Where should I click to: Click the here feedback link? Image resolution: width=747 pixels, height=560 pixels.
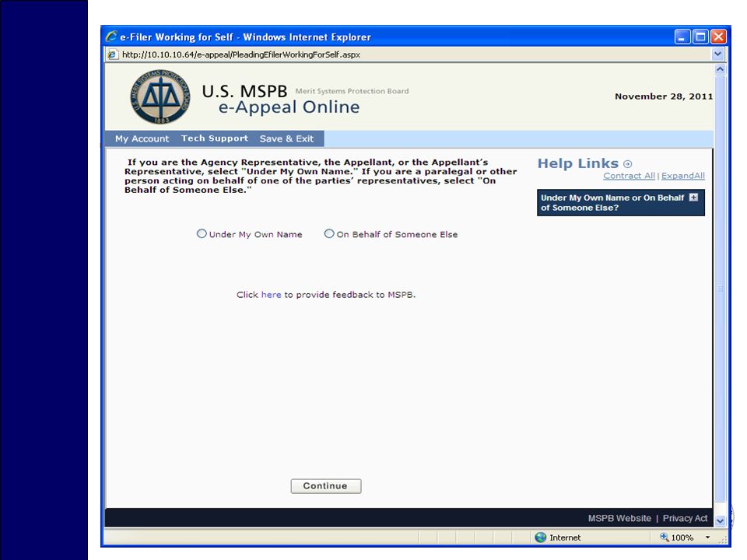point(271,294)
